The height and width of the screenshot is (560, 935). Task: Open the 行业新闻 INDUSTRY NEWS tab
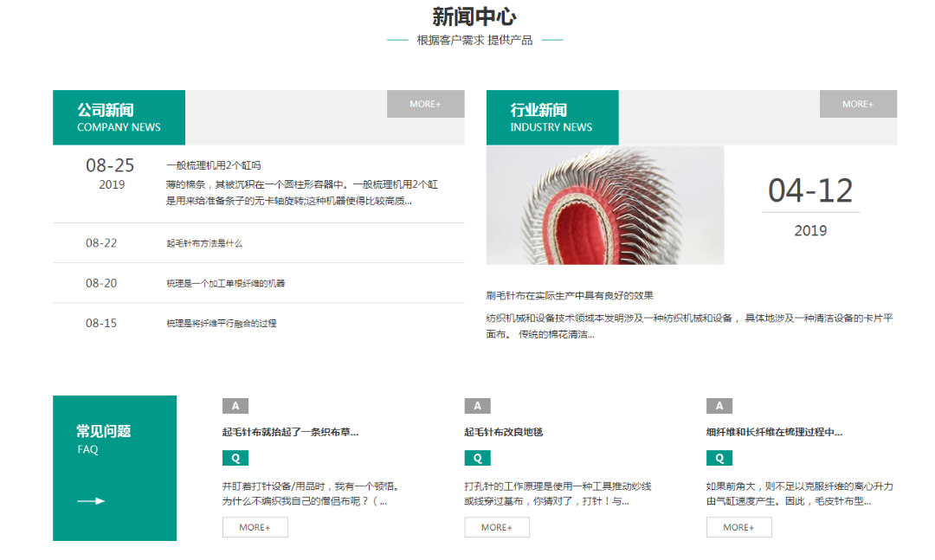(x=551, y=118)
